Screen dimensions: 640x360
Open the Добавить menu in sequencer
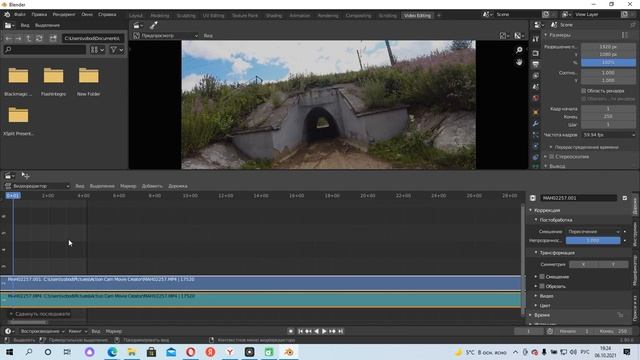tap(152, 186)
